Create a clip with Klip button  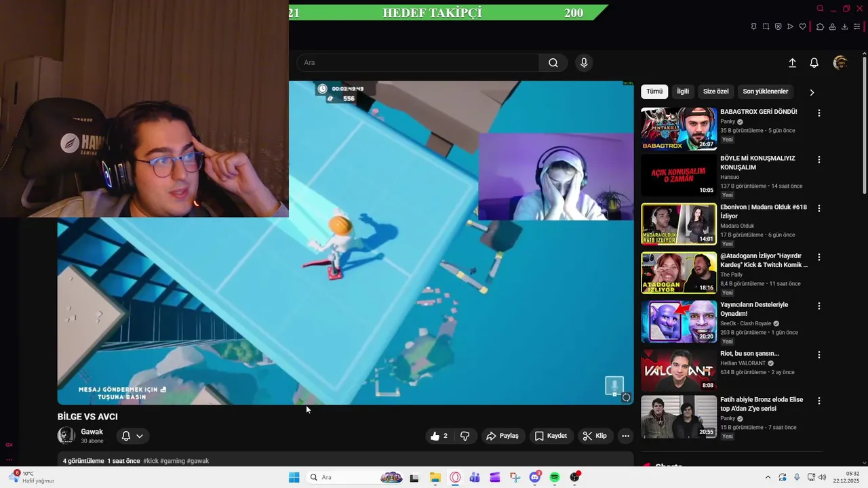595,436
